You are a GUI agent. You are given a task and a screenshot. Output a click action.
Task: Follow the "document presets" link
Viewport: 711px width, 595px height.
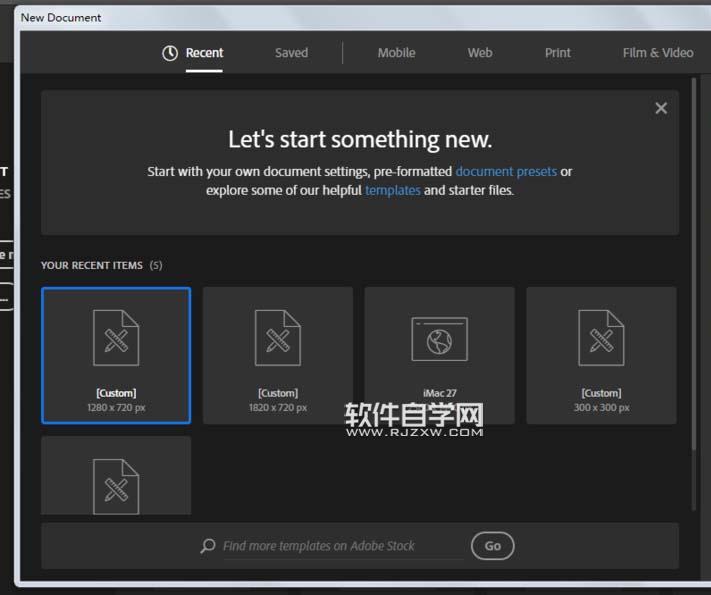(x=506, y=171)
